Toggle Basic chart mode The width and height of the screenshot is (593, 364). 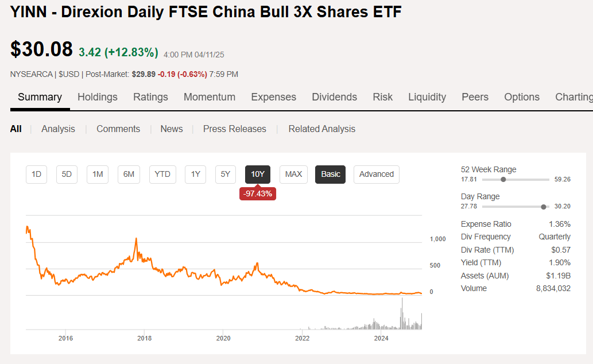point(330,174)
